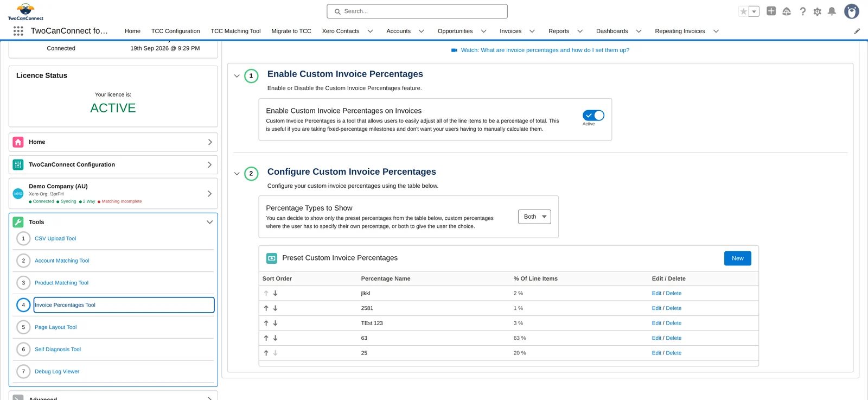Viewport: 868px width, 400px height.
Task: Edit the 2581 percentage
Action: coord(656,308)
